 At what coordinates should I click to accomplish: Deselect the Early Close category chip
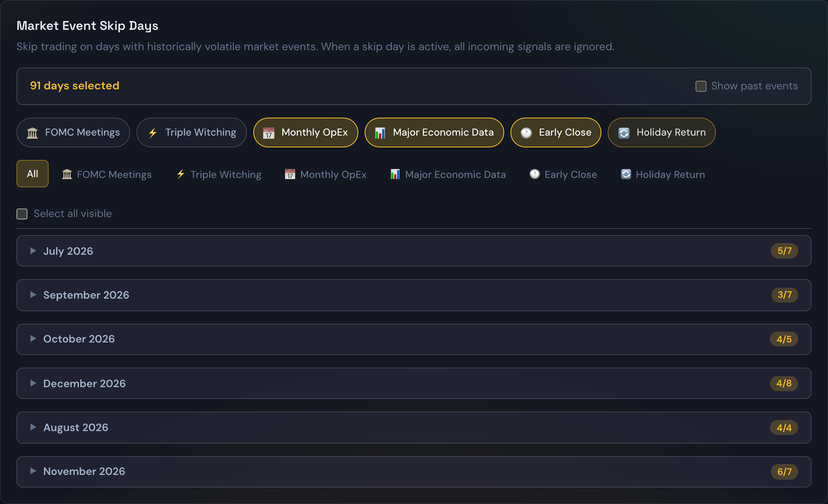(555, 133)
